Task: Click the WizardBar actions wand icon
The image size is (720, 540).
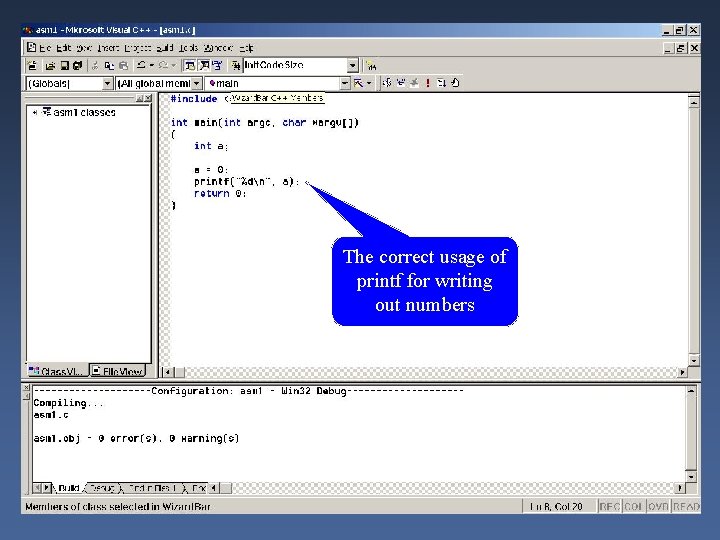Action: tap(358, 83)
